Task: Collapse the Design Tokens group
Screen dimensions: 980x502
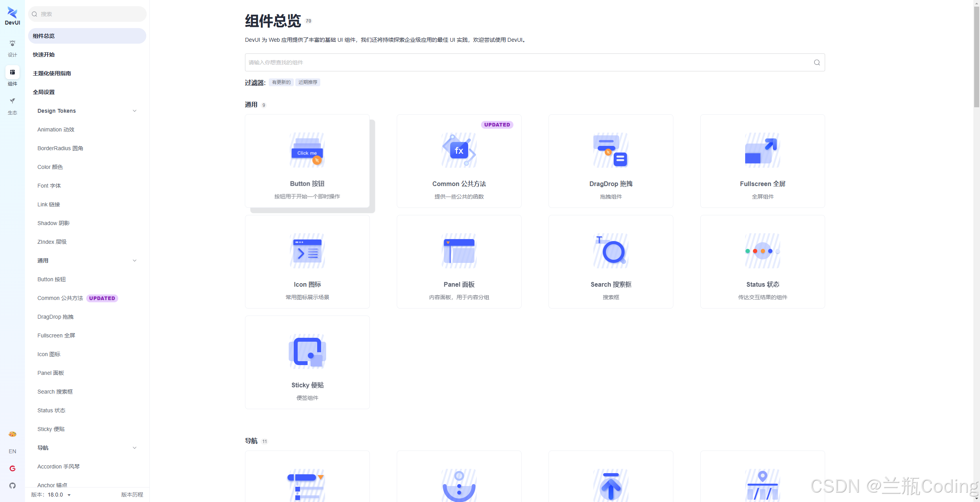Action: click(x=134, y=111)
